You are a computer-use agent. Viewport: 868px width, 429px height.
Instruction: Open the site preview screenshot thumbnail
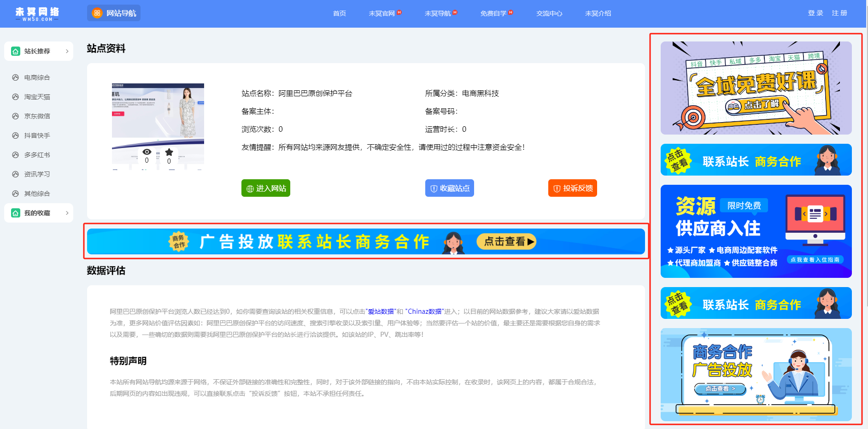(158, 127)
